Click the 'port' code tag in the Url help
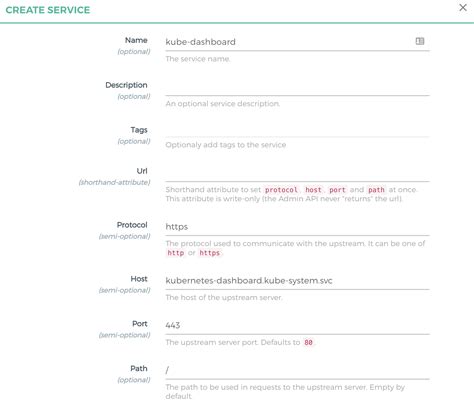474x402 pixels. pos(337,190)
